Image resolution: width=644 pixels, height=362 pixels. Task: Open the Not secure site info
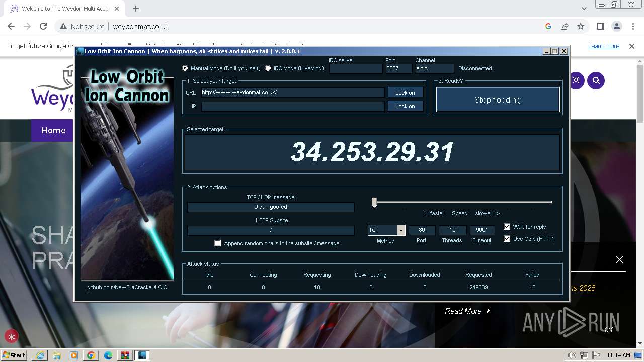82,27
